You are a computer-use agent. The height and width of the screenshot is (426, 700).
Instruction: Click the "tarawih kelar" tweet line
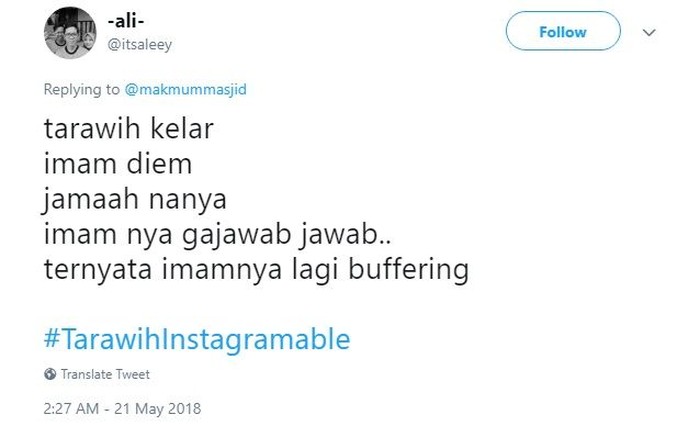pyautogui.click(x=129, y=130)
